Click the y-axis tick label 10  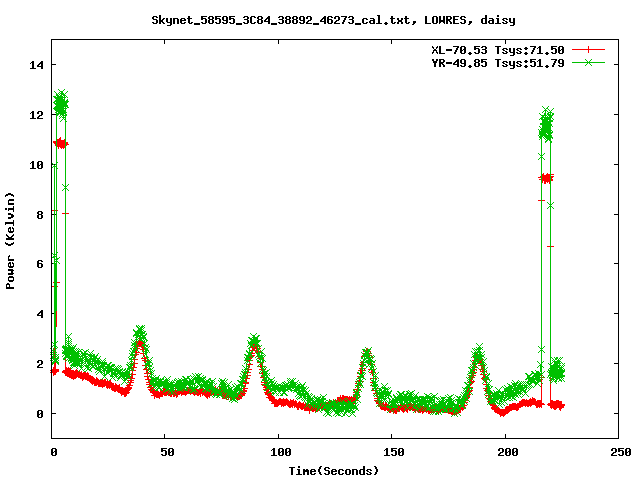[x=37, y=164]
